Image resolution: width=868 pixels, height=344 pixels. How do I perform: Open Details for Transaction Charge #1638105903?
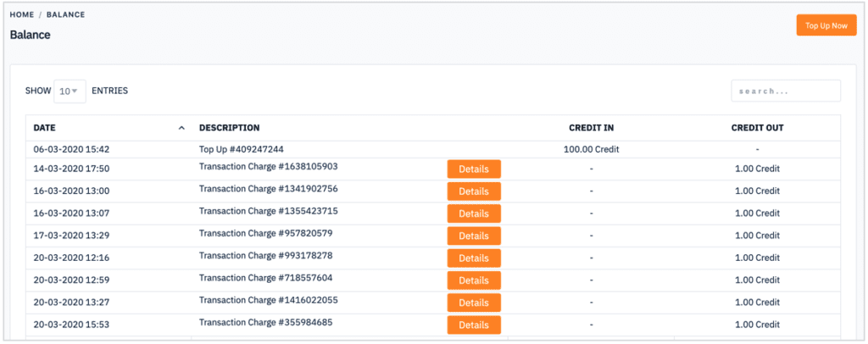tap(474, 169)
